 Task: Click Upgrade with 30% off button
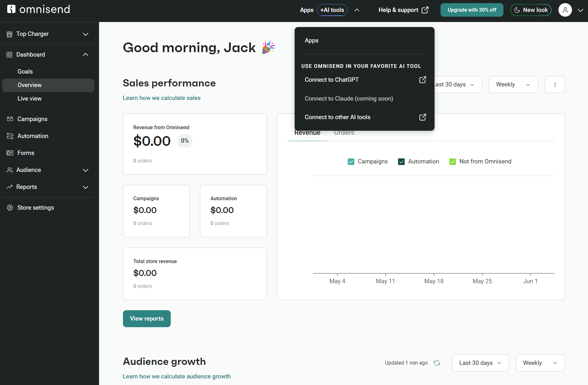472,10
